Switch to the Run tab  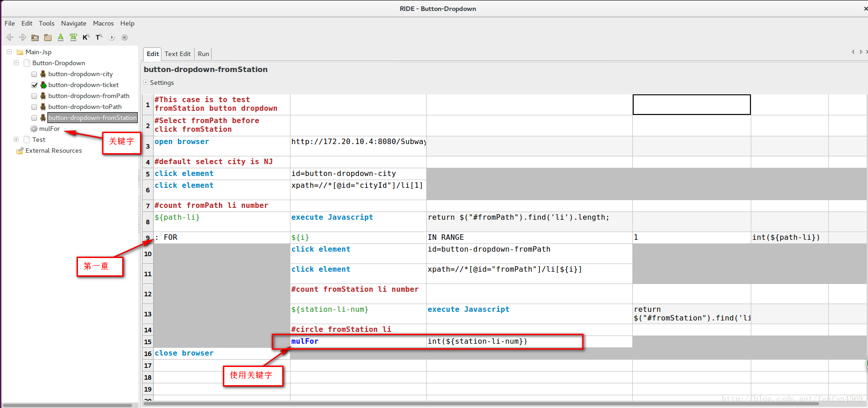(x=203, y=54)
